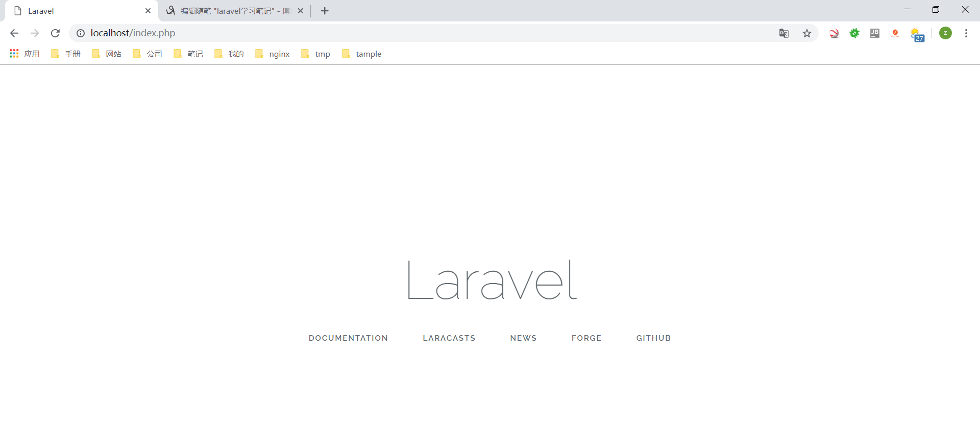Image resolution: width=980 pixels, height=445 pixels.
Task: Open the red swirl extension icon
Action: (x=834, y=33)
